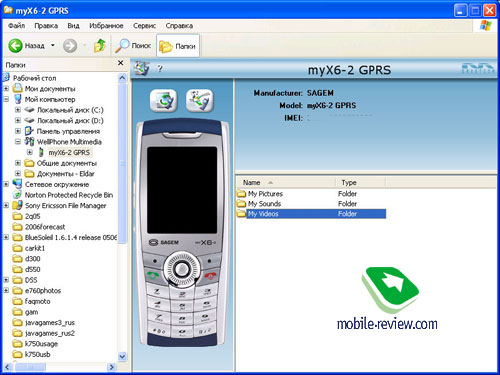Click the Back (Назад) navigation button

coord(27,46)
